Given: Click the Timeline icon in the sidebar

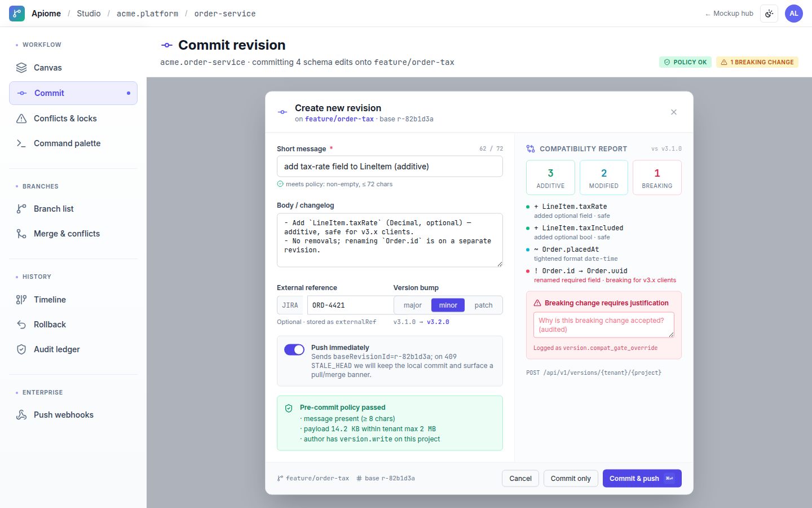Looking at the screenshot, I should pos(21,300).
